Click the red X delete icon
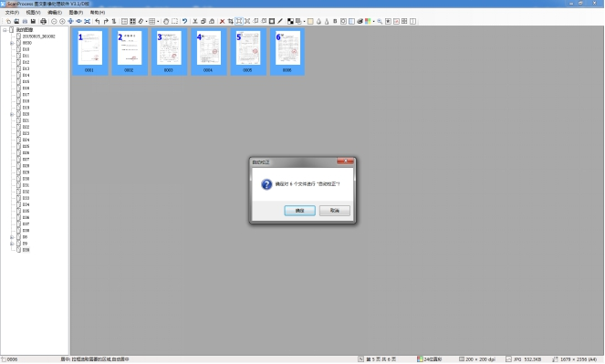This screenshot has height=364, width=605. 222,21
